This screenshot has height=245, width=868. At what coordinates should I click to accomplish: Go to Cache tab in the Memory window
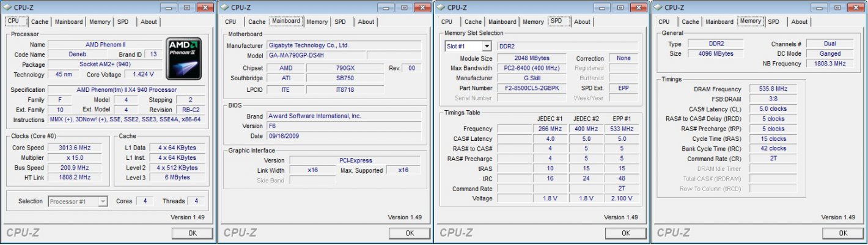(x=690, y=21)
